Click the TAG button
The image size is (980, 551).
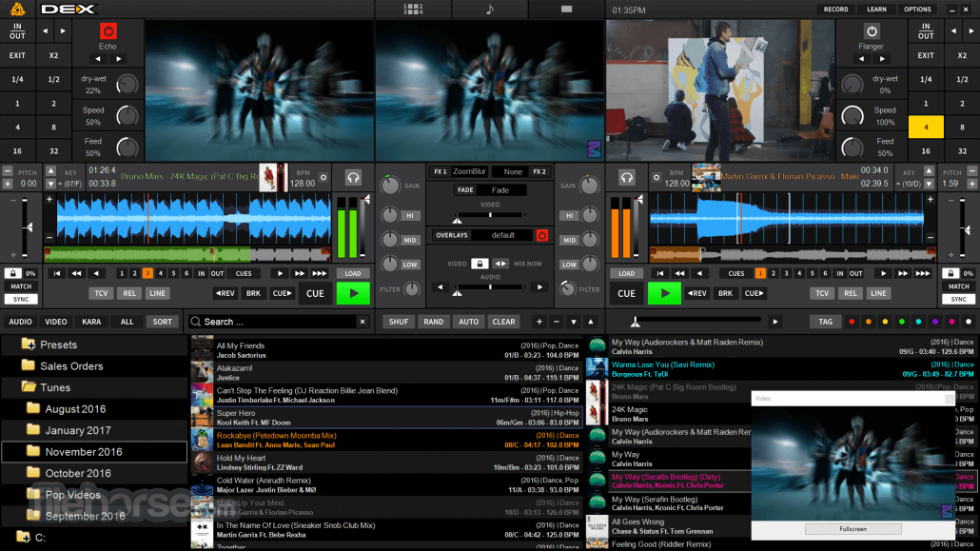pos(825,322)
